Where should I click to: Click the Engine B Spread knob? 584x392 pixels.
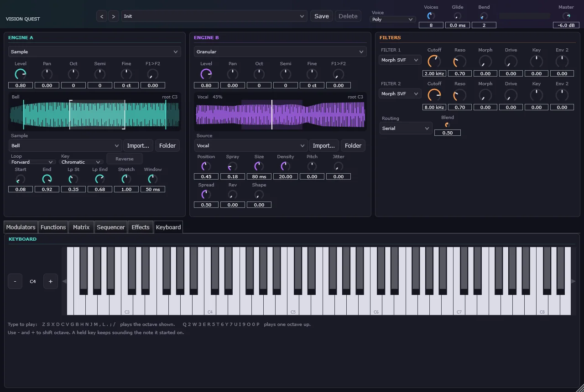(x=206, y=195)
